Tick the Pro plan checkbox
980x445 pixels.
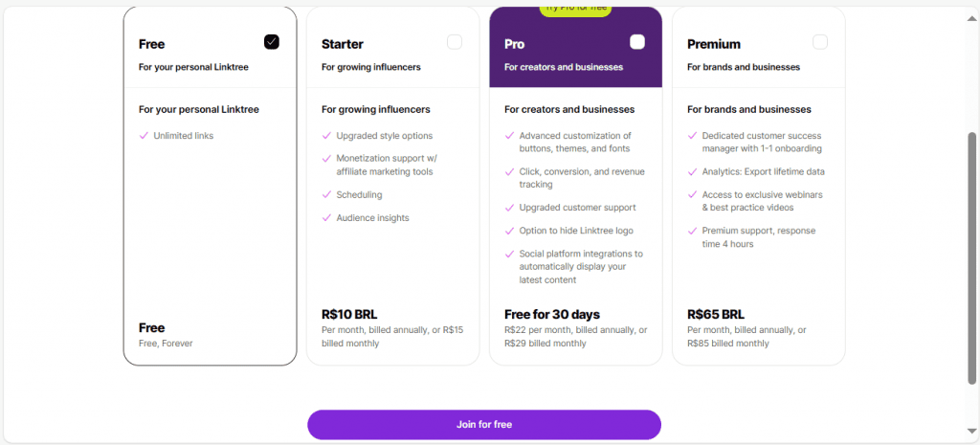click(x=637, y=42)
